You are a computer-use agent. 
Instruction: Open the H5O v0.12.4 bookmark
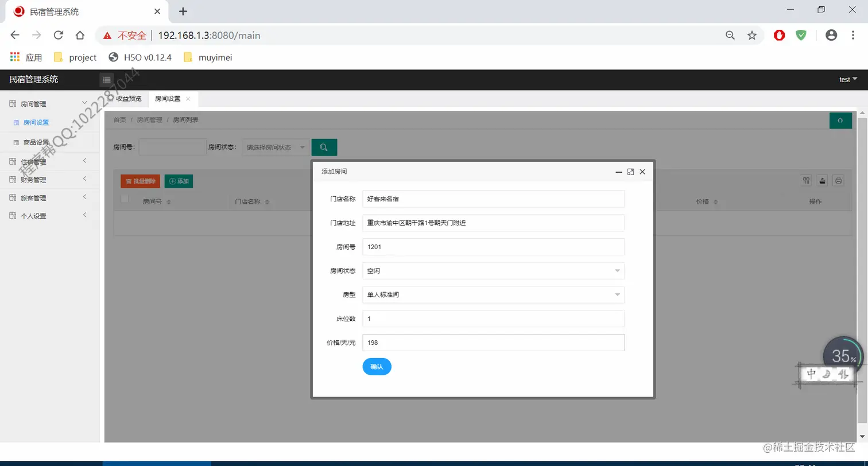click(139, 57)
